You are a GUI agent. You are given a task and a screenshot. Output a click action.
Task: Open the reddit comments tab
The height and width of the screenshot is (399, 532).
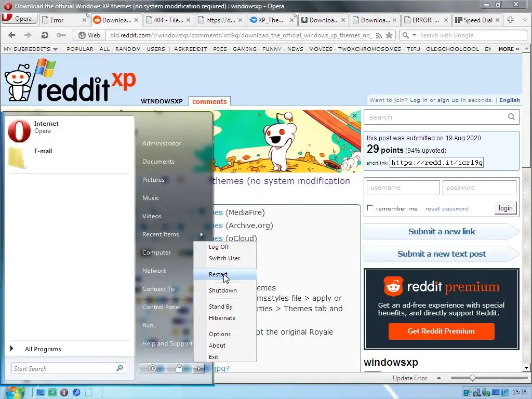[209, 101]
